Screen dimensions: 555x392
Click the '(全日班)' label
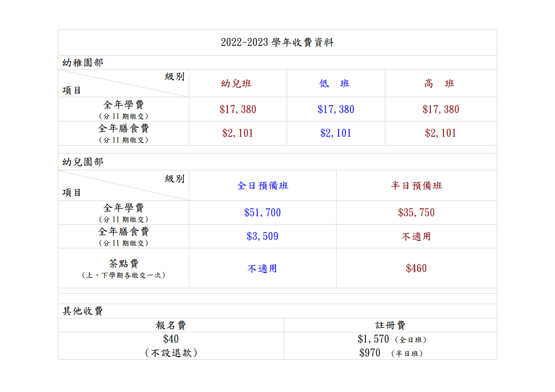point(411,340)
